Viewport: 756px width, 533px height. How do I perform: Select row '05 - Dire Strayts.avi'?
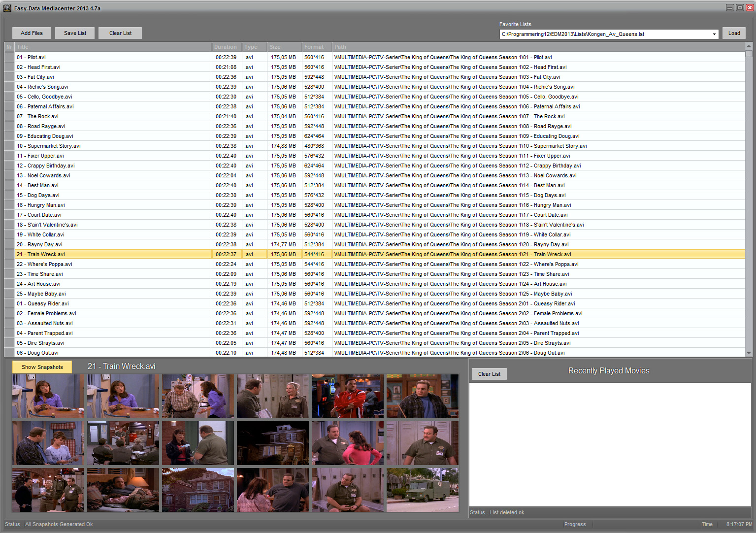[375, 343]
